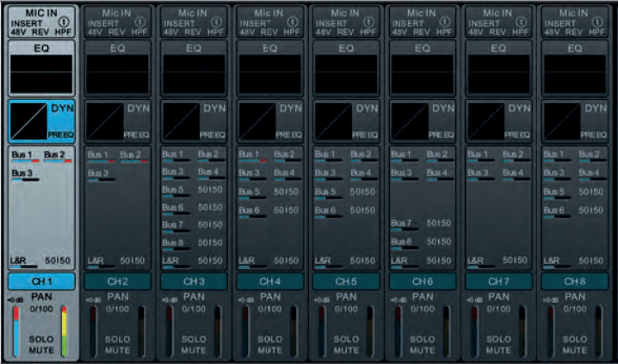
Task: Adjust the CH1 blue fader level bar
Action: coord(16,331)
